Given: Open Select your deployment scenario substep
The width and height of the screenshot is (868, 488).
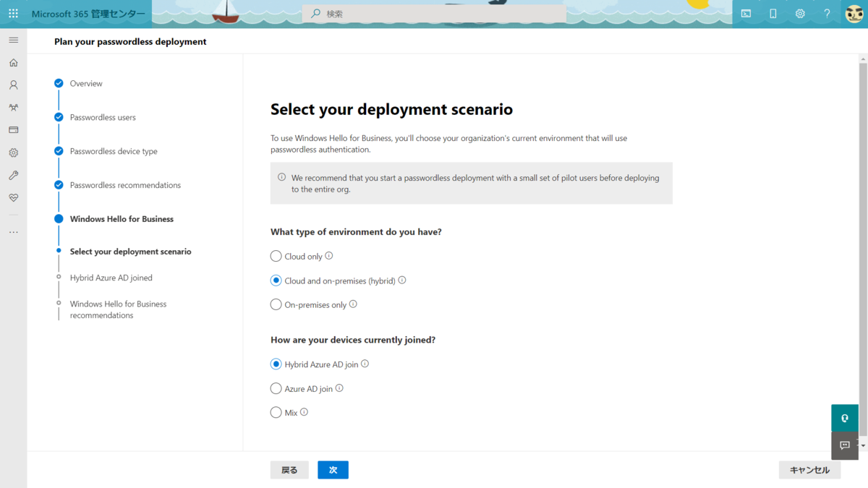Looking at the screenshot, I should pyautogui.click(x=131, y=252).
